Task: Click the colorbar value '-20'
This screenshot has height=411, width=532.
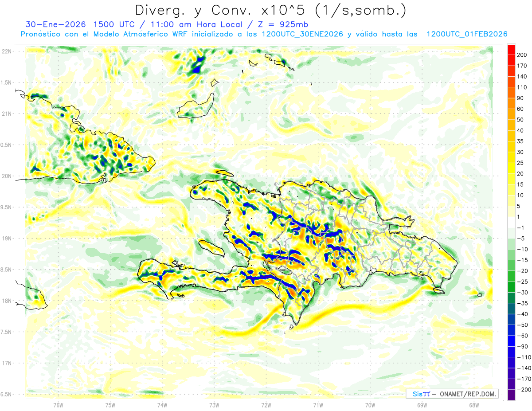Action: [x=523, y=271]
